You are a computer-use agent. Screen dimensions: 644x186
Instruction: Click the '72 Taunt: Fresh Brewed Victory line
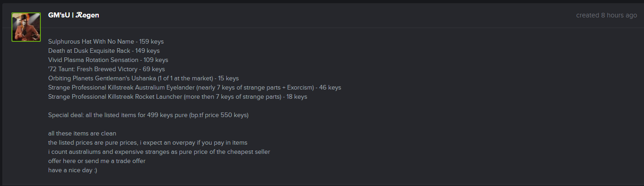point(106,69)
